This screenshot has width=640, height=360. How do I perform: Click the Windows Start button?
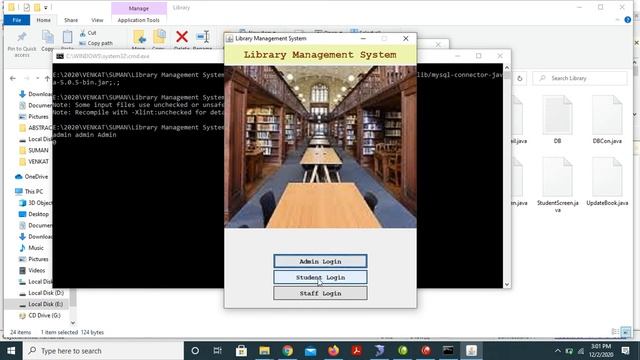coord(11,351)
